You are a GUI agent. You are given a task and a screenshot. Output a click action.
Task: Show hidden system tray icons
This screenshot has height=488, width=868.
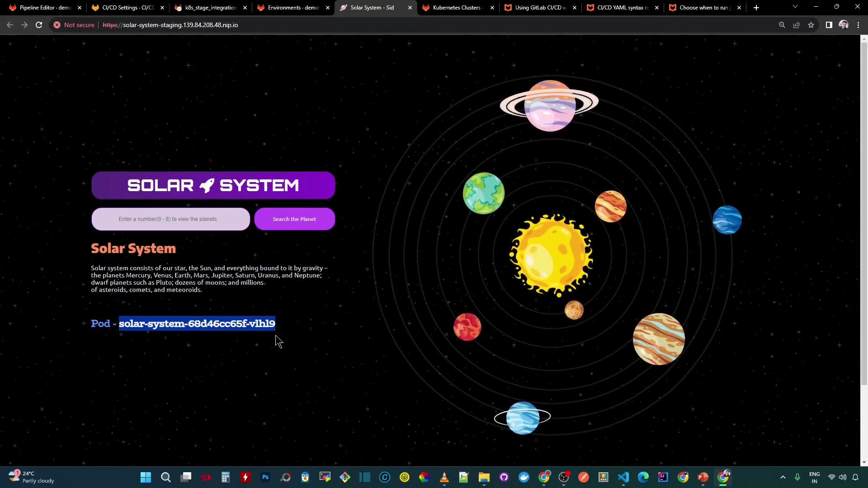[x=783, y=477]
